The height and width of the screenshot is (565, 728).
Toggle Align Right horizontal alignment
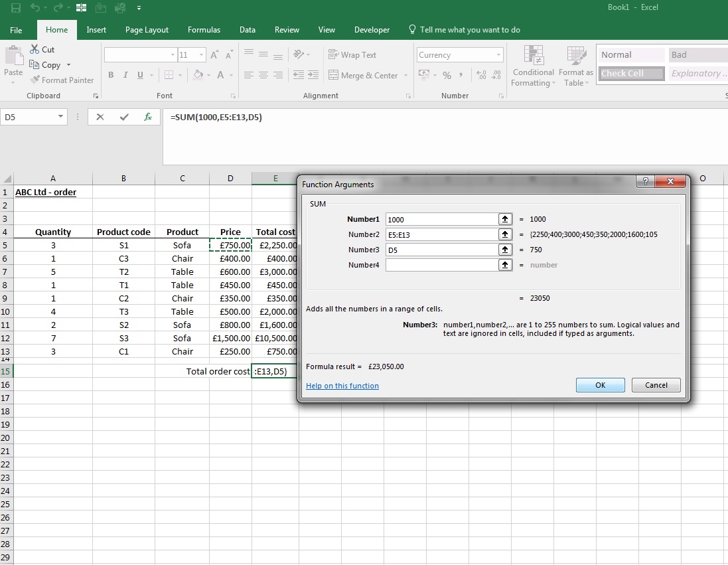coord(278,75)
